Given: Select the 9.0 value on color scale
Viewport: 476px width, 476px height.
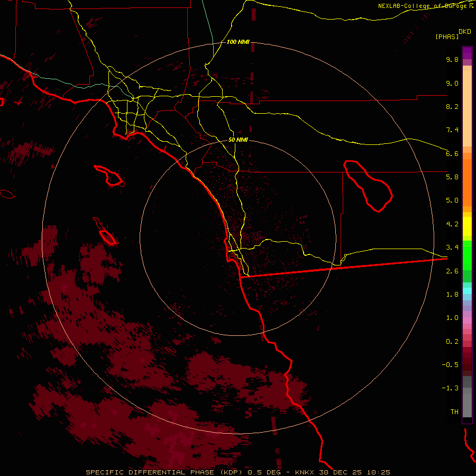Looking at the screenshot, I should [x=452, y=83].
